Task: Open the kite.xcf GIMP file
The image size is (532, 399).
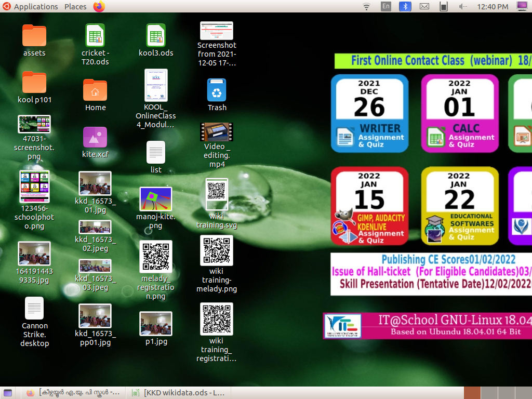Action: click(x=95, y=138)
